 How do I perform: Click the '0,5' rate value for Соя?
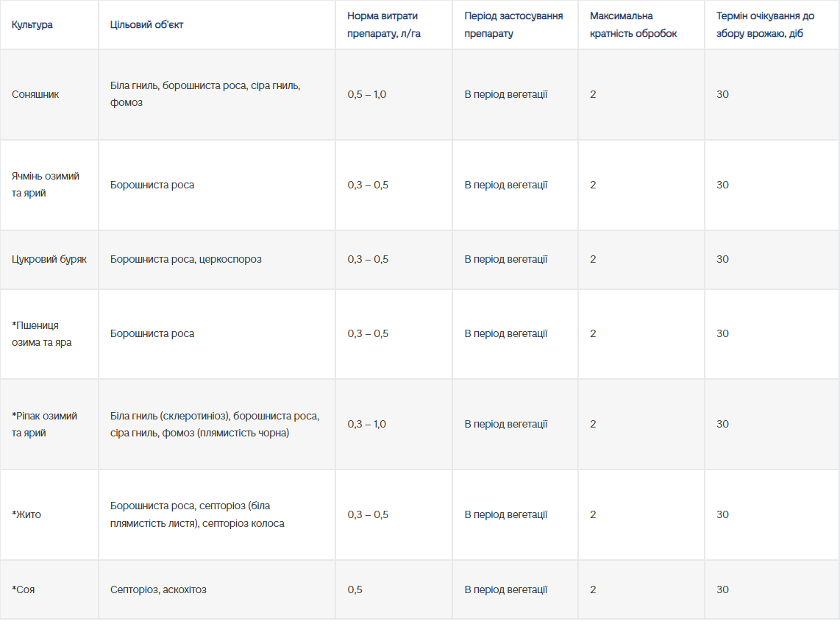355,590
